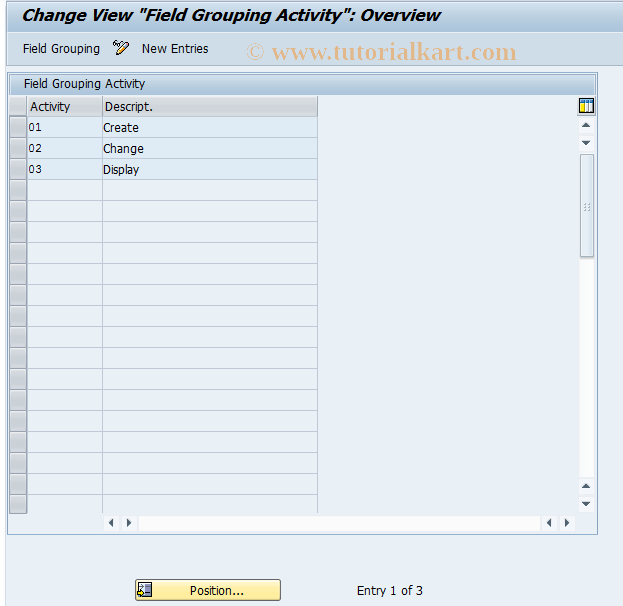Click the activity cell containing 03

(65, 170)
